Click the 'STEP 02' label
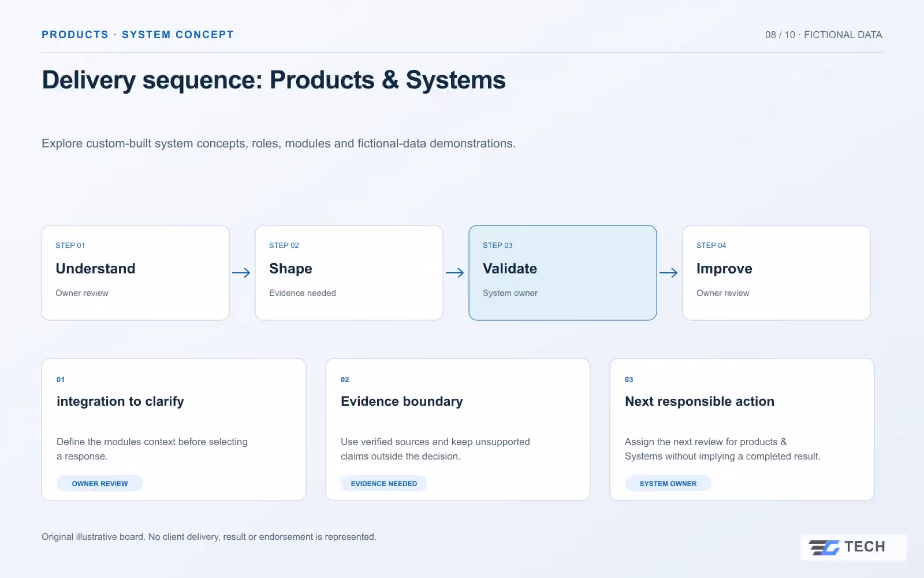This screenshot has width=924, height=578. pyautogui.click(x=284, y=245)
